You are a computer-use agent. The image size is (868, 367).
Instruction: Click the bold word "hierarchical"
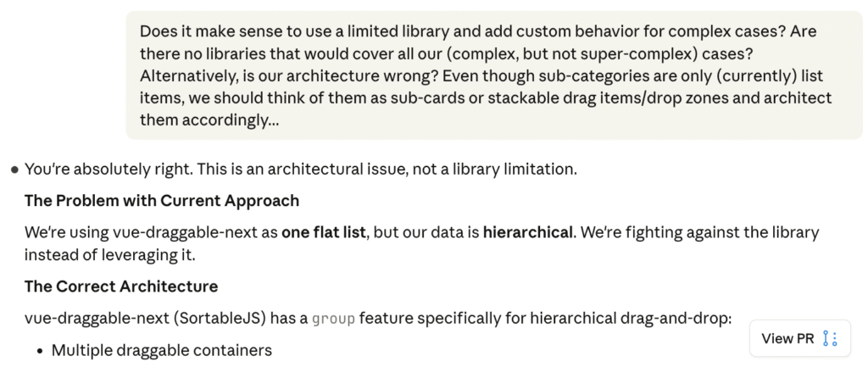click(527, 232)
